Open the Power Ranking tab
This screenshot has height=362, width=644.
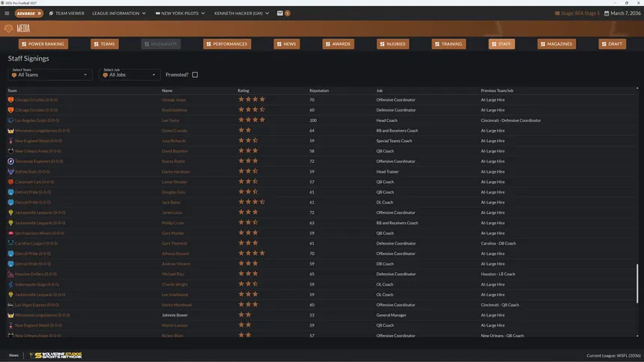point(43,44)
